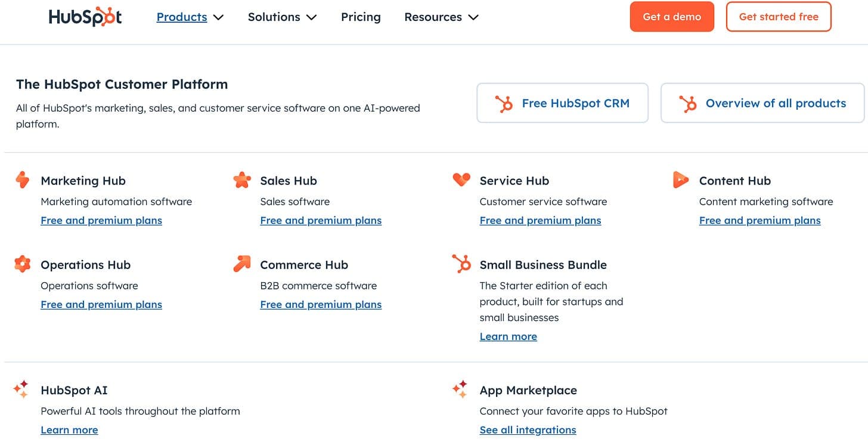The image size is (868, 445).
Task: Select the Sales Hub heading
Action: [x=289, y=181]
